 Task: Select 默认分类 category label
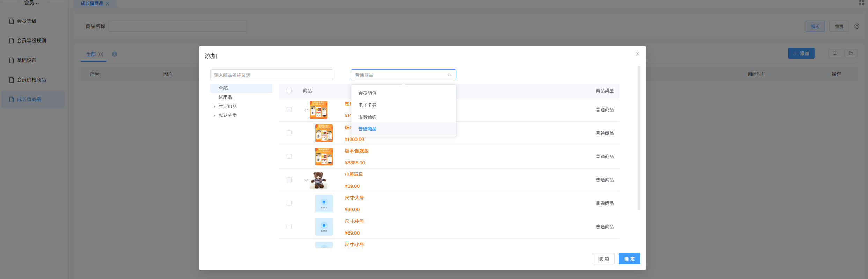click(228, 115)
